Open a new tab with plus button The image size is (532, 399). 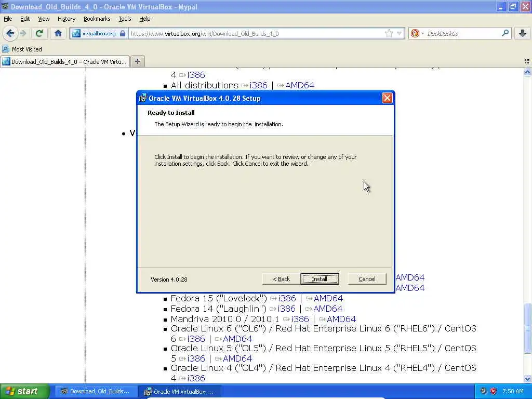pos(137,61)
